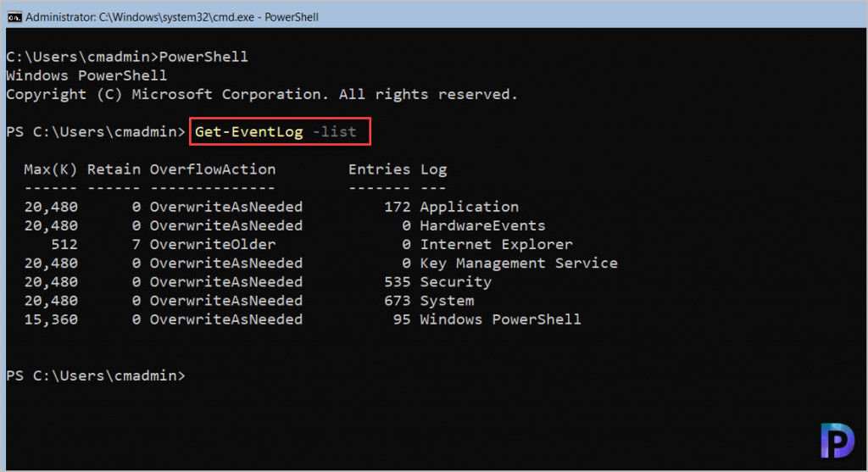Click the 'OverwriteAsNeeded' value in Security row

point(226,282)
